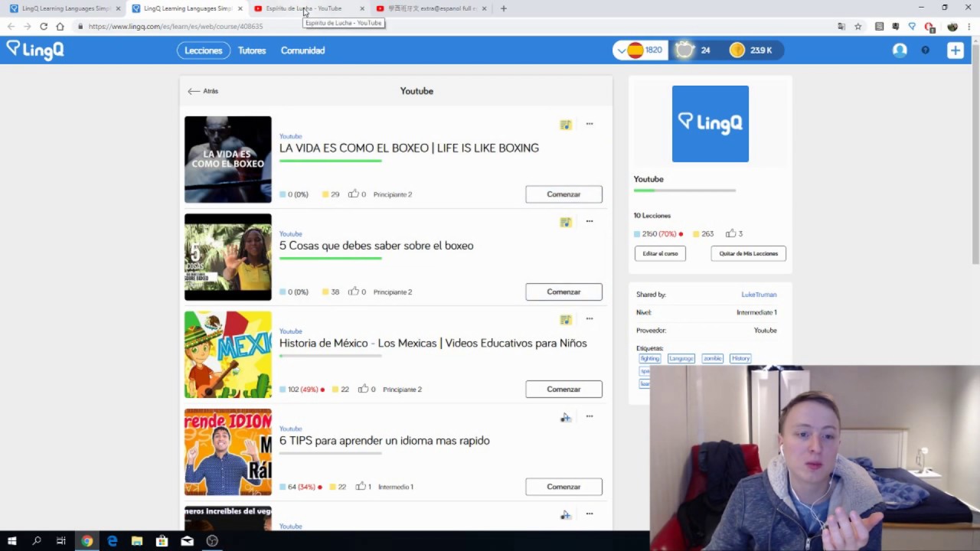Open Mail app from the taskbar
The height and width of the screenshot is (551, 980).
click(187, 541)
